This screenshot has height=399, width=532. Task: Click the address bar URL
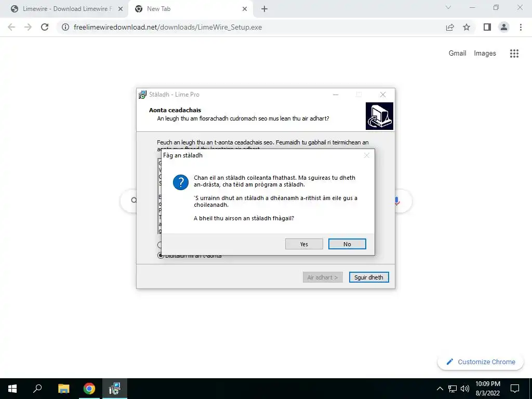coord(168,27)
